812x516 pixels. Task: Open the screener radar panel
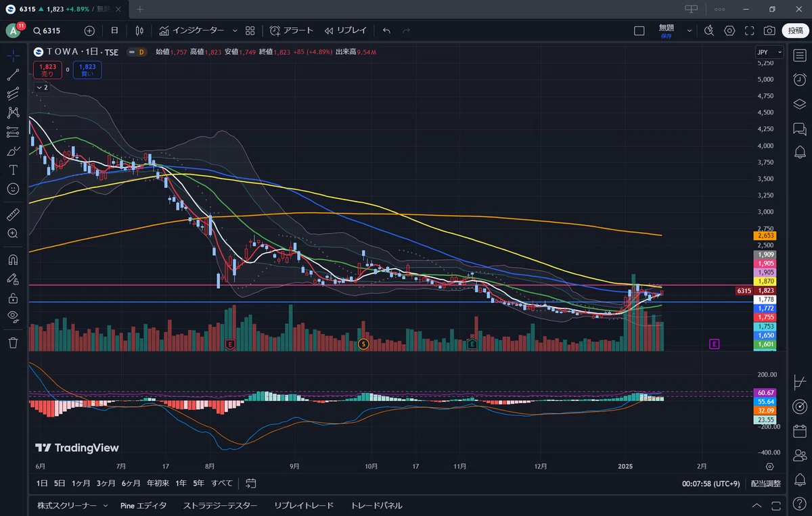click(799, 406)
